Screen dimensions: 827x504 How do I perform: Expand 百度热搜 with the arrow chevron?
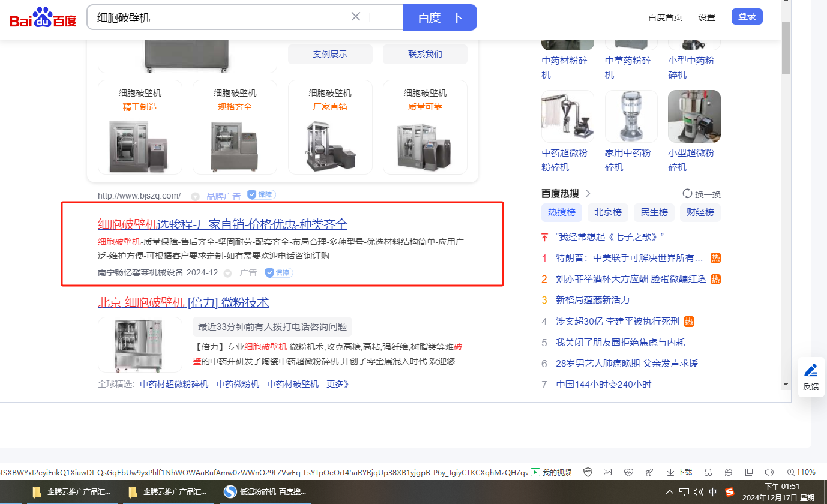pyautogui.click(x=588, y=193)
